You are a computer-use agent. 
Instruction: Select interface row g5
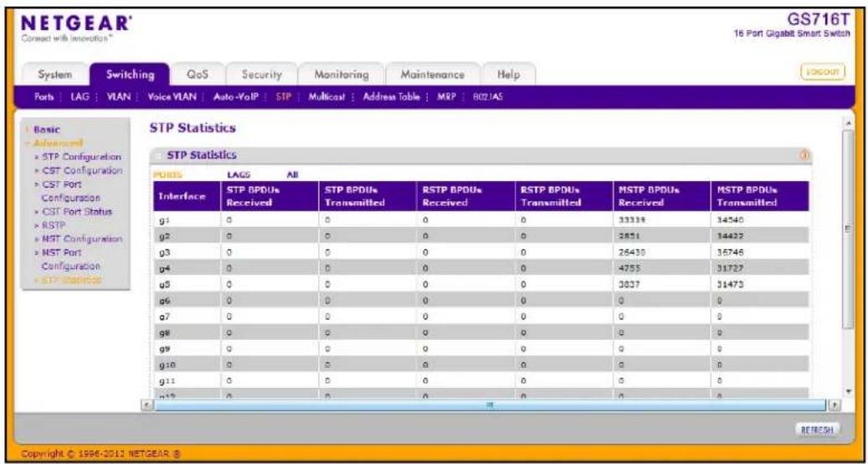tap(481, 285)
